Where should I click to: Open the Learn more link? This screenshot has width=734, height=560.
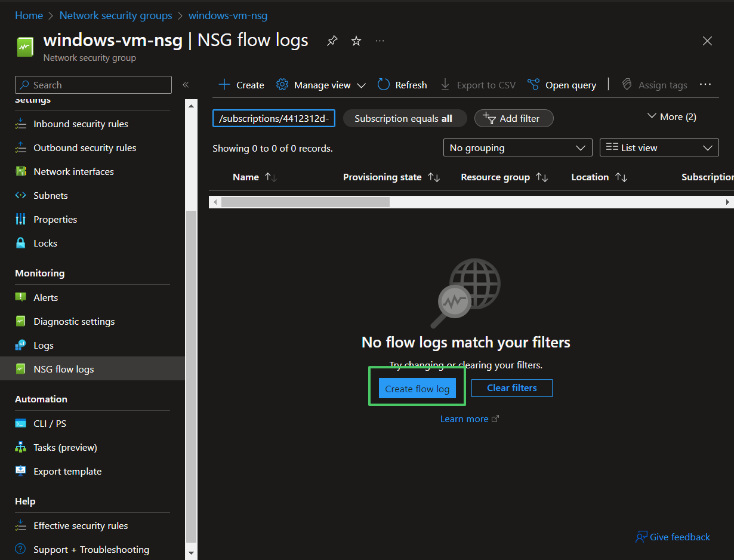pos(470,419)
